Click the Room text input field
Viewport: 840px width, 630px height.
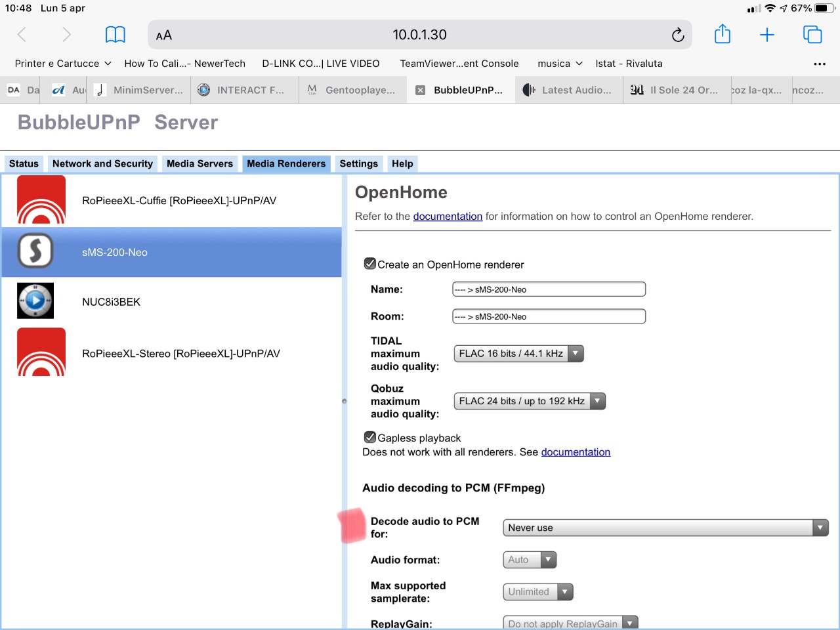tap(549, 316)
